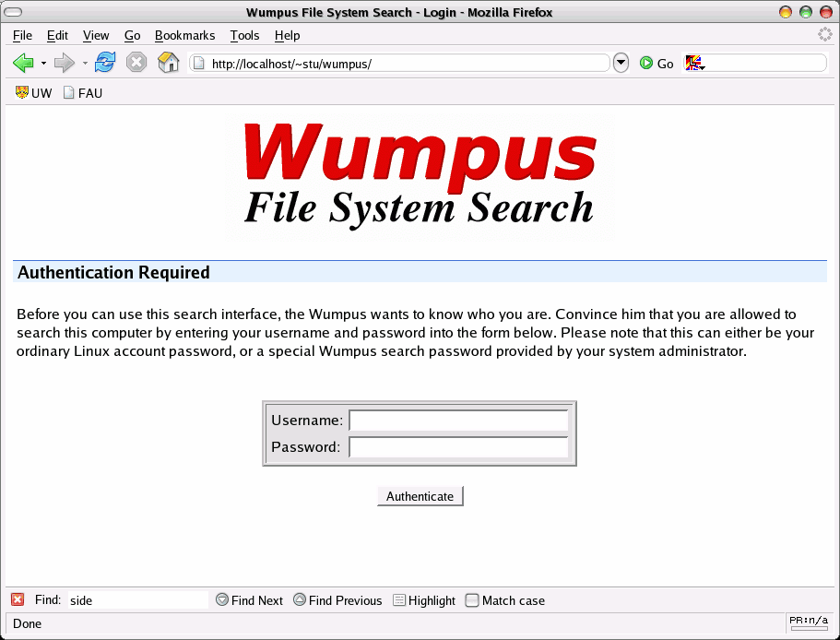This screenshot has height=640, width=840.
Task: Open the Bookmarks menu
Action: point(184,35)
